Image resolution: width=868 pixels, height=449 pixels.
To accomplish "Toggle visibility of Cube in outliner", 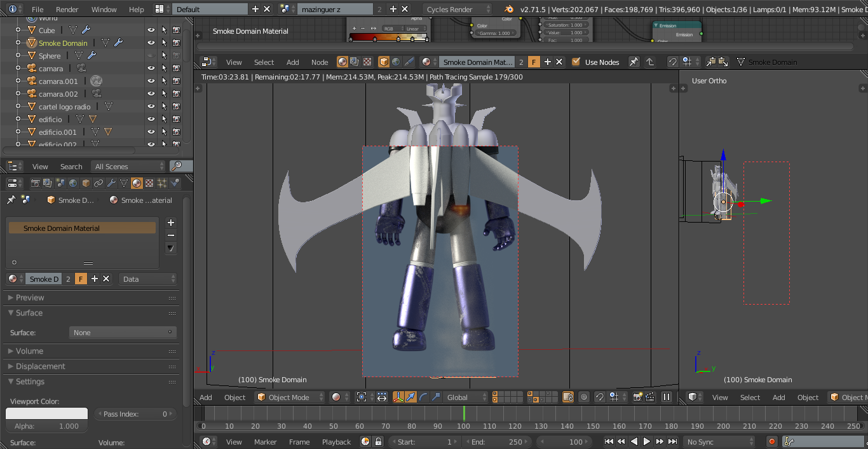I will tap(151, 31).
